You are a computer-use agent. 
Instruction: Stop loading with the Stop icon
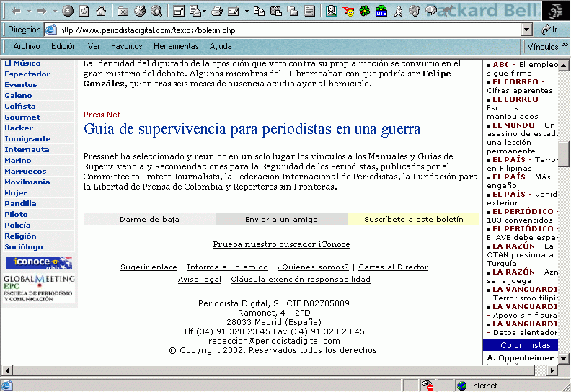coord(67,12)
